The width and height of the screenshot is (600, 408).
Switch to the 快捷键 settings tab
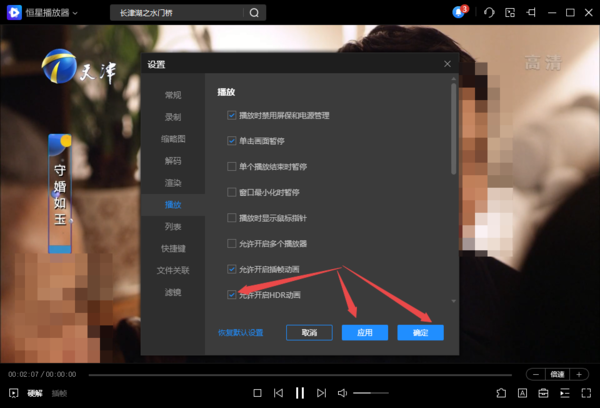(x=173, y=248)
